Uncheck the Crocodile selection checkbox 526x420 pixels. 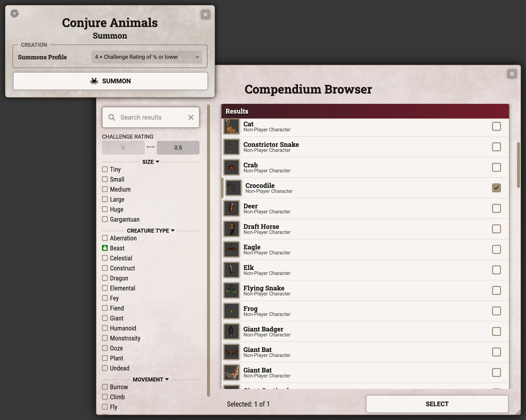click(496, 188)
